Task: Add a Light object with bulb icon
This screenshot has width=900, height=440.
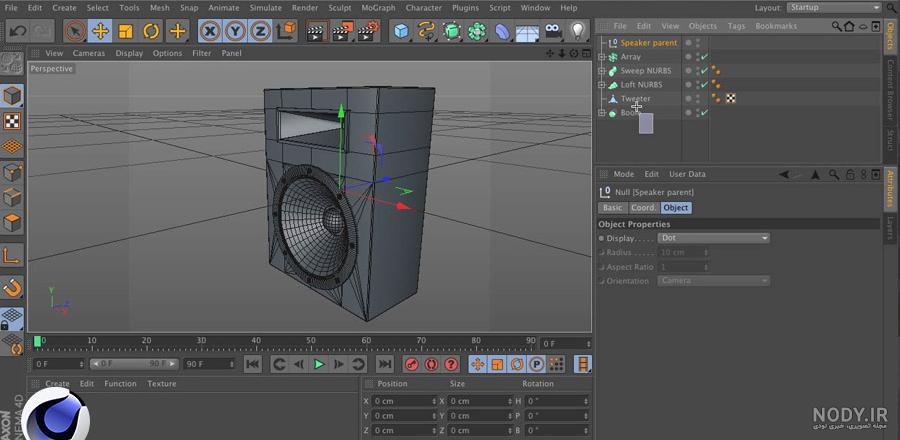Action: click(x=579, y=31)
